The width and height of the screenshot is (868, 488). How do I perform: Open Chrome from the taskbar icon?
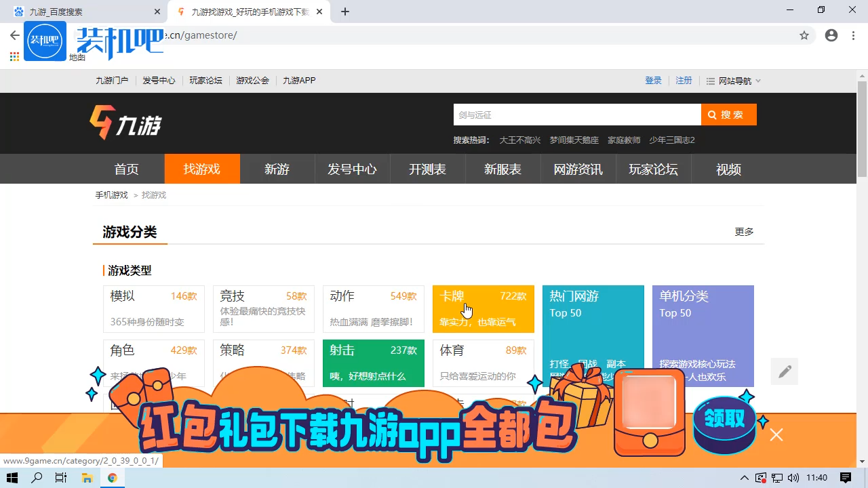[113, 478]
